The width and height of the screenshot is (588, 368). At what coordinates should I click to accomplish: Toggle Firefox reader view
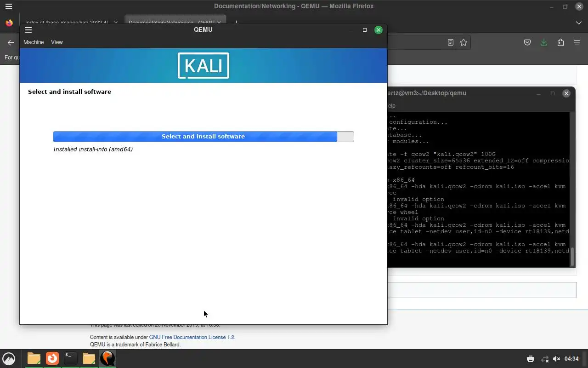[x=451, y=42]
